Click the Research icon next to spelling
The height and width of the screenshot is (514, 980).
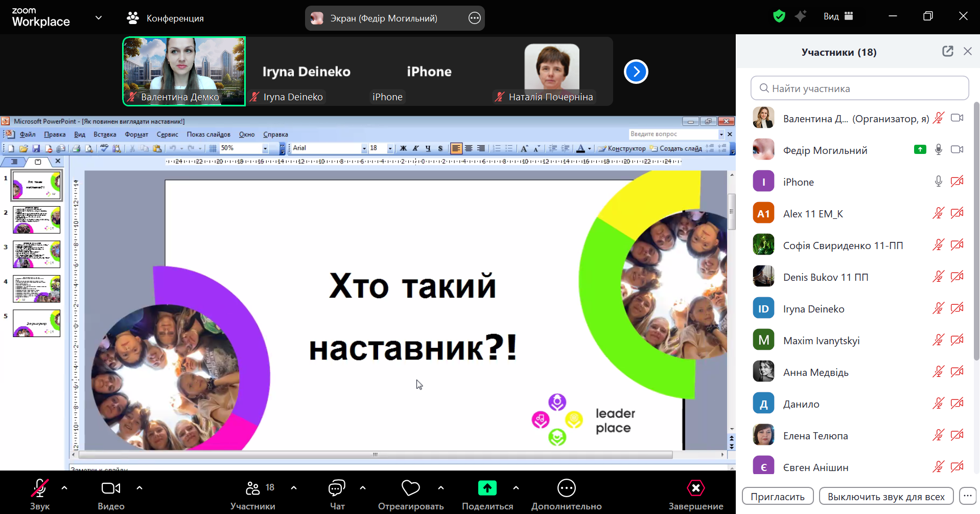[117, 148]
